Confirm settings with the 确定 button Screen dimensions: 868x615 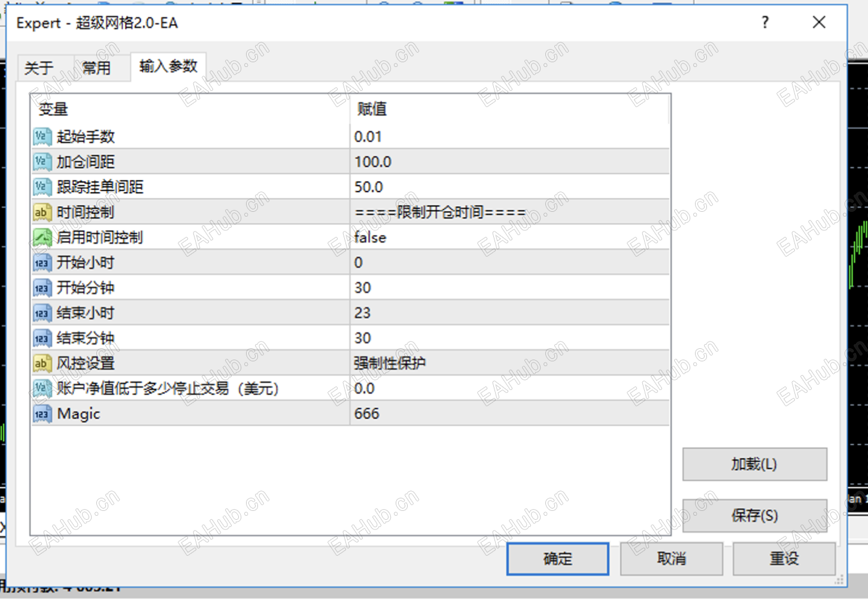[x=557, y=558]
